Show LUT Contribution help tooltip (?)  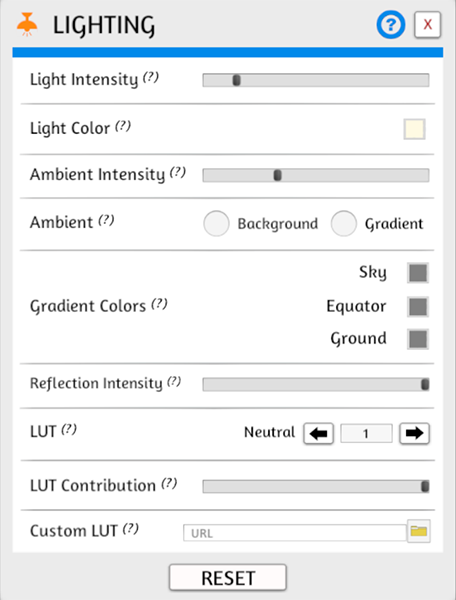pyautogui.click(x=169, y=484)
